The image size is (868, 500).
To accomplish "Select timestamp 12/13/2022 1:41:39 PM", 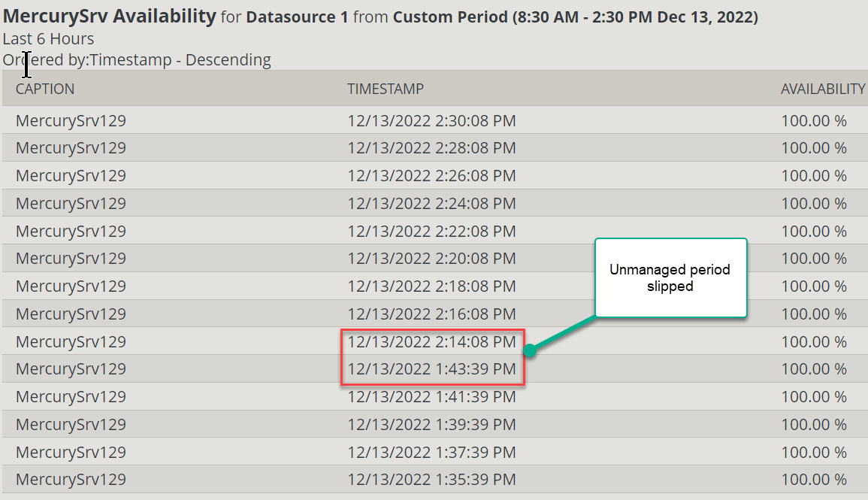I will (x=432, y=396).
